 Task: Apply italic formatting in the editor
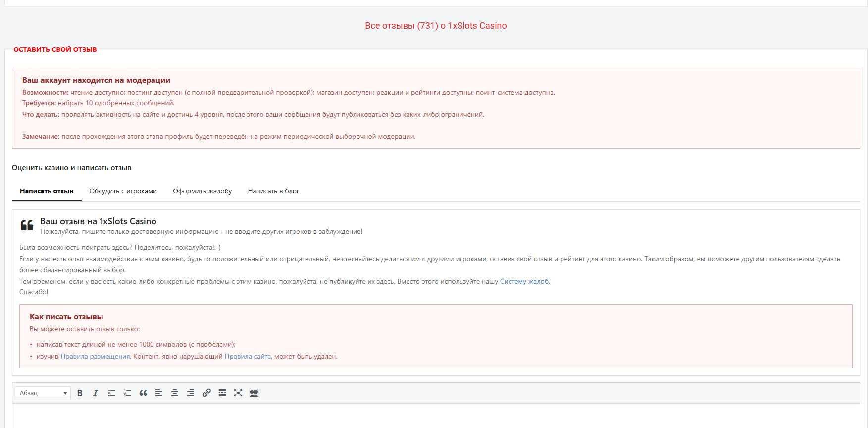(96, 393)
